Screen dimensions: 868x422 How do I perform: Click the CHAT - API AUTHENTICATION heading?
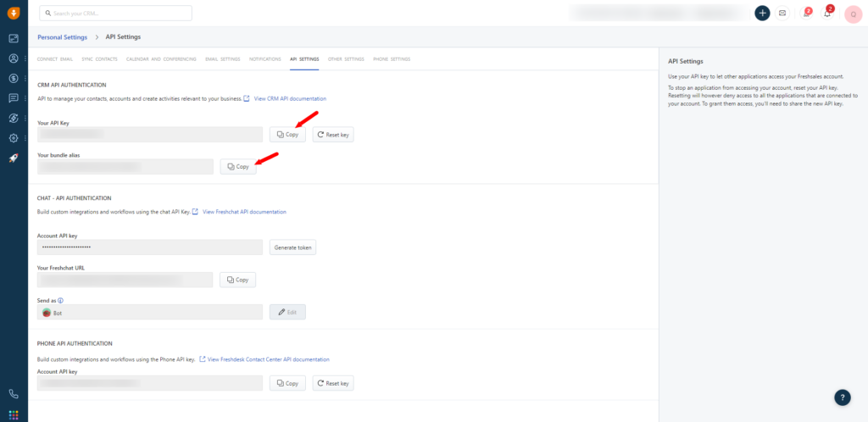pyautogui.click(x=75, y=198)
